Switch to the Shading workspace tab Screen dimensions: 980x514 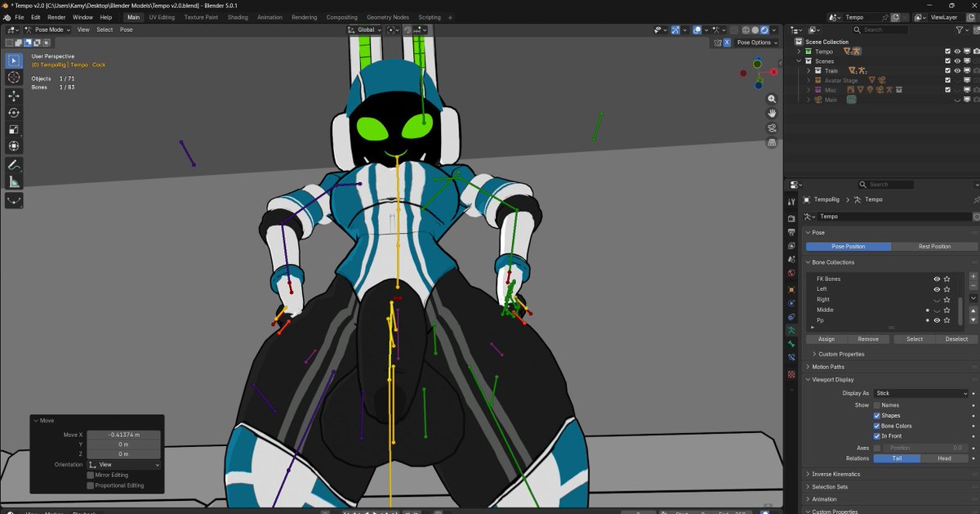click(238, 17)
